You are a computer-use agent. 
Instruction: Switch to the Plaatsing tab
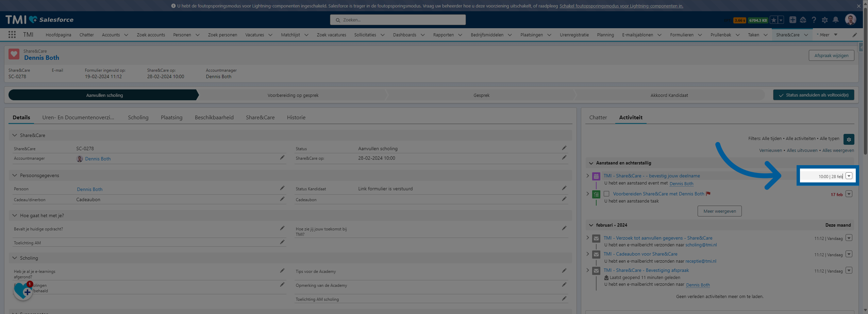171,117
